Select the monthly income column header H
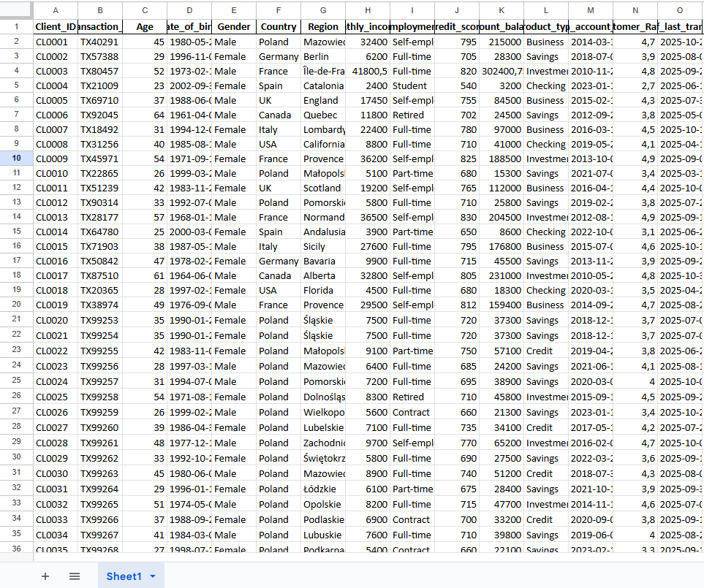Viewport: 704px width, 588px height. click(x=367, y=11)
